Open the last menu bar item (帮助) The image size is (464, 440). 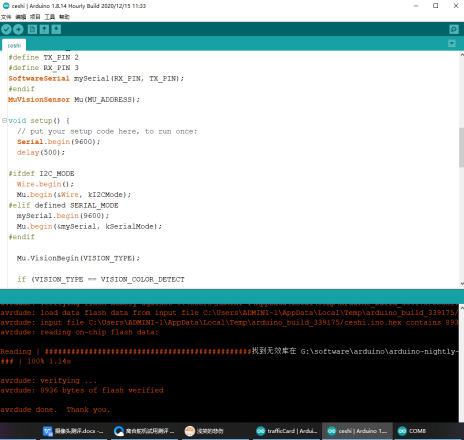click(x=64, y=17)
